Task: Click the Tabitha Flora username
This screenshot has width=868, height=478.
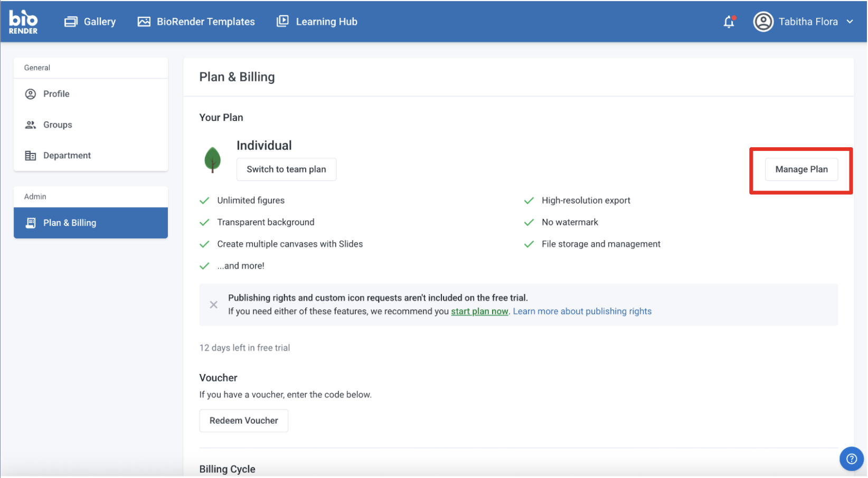Action: pos(808,22)
